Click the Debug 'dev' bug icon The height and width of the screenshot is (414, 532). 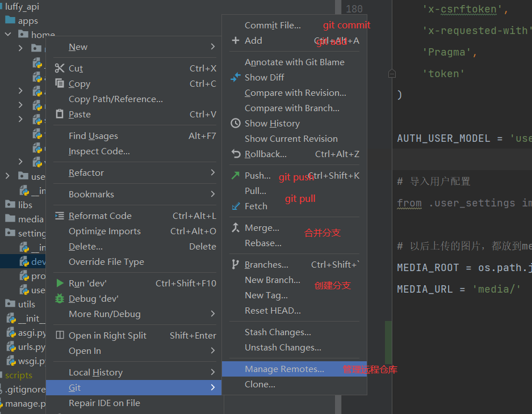[x=60, y=298]
